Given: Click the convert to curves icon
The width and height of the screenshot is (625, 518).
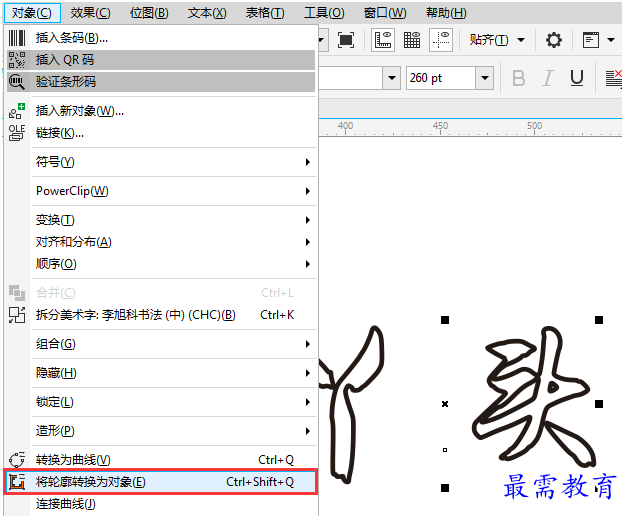Looking at the screenshot, I should coord(17,460).
